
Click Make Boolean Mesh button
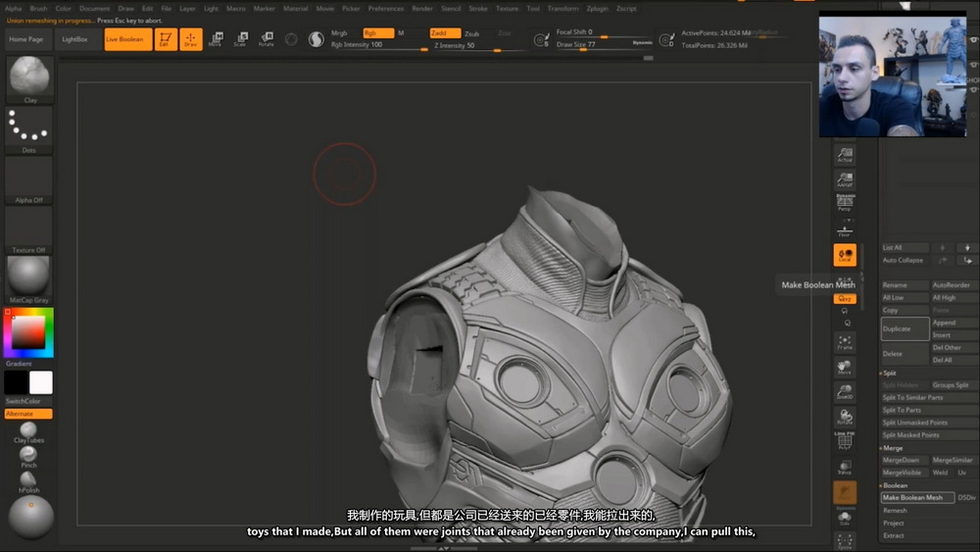(917, 498)
